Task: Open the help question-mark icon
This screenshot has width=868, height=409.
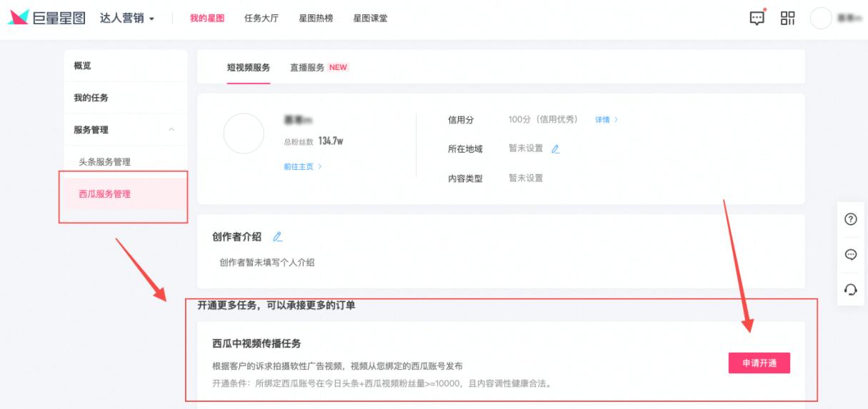Action: [x=851, y=219]
